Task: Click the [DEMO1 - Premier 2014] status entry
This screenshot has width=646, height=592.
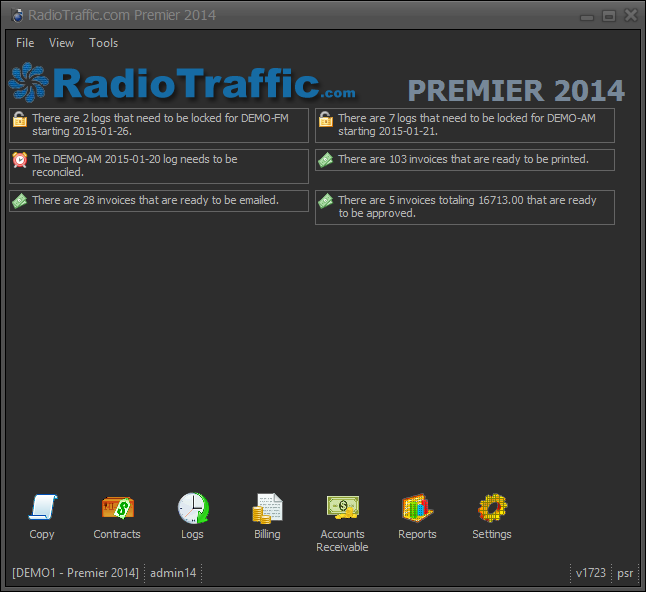Action: click(x=75, y=573)
